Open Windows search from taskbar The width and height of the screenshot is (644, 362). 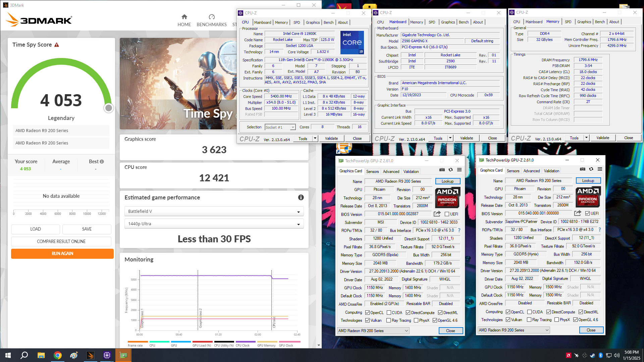pyautogui.click(x=24, y=355)
